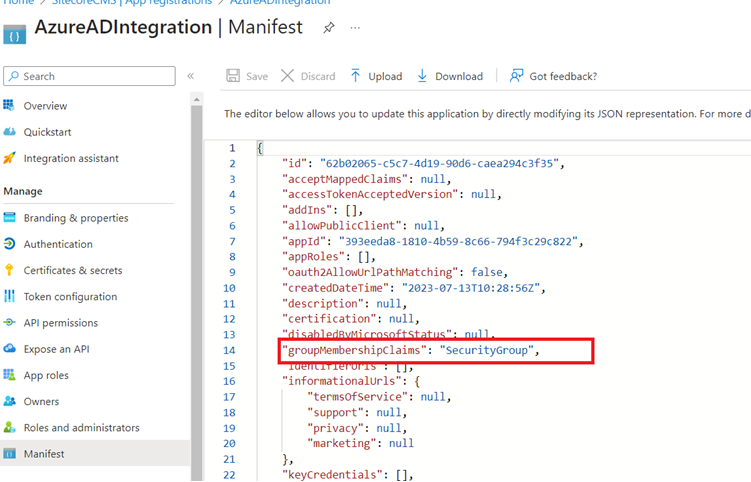This screenshot has width=751, height=482.
Task: Click the Expose an API cloud icon
Action: [9, 348]
